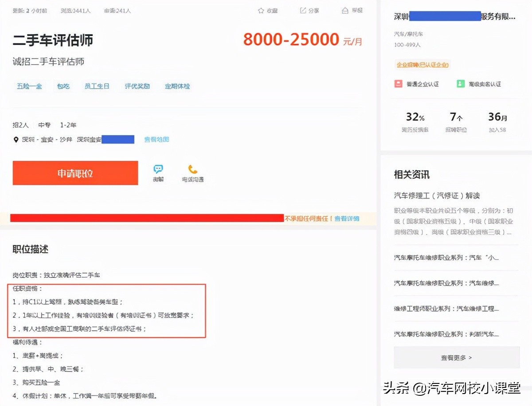Click the 五险一金 benefit tag
The width and height of the screenshot is (532, 406).
pos(29,86)
